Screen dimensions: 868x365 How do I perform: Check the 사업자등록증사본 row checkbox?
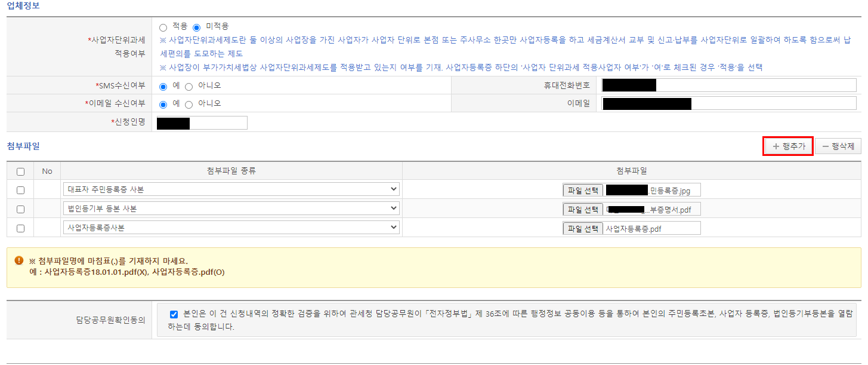click(20, 228)
